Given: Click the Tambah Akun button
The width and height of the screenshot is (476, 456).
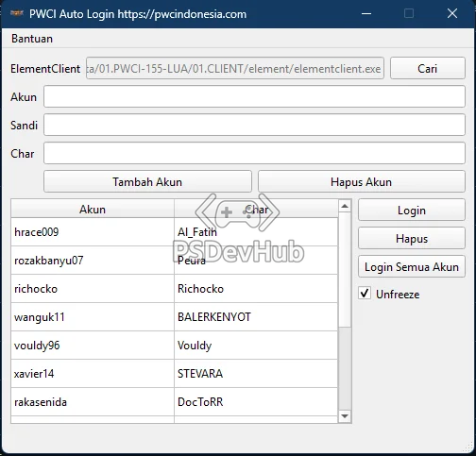Looking at the screenshot, I should pos(147,181).
